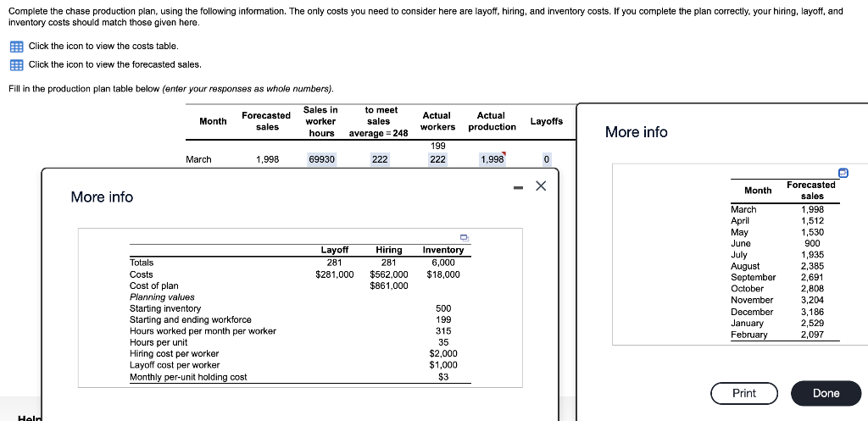
Task: Click December forecasted sales 3,186
Action: click(x=812, y=312)
